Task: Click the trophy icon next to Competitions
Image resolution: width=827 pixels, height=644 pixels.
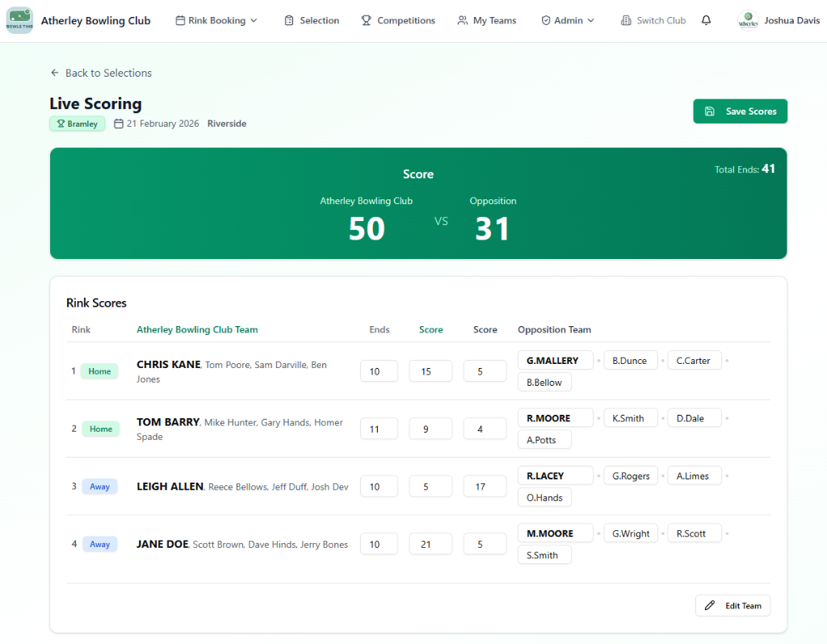Action: pos(366,20)
